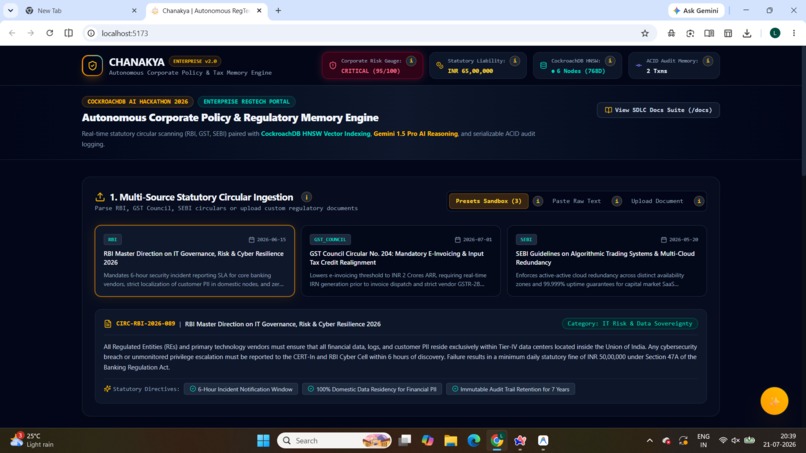
Task: Click the 6-Hour Incident Notification Window chip
Action: point(241,389)
